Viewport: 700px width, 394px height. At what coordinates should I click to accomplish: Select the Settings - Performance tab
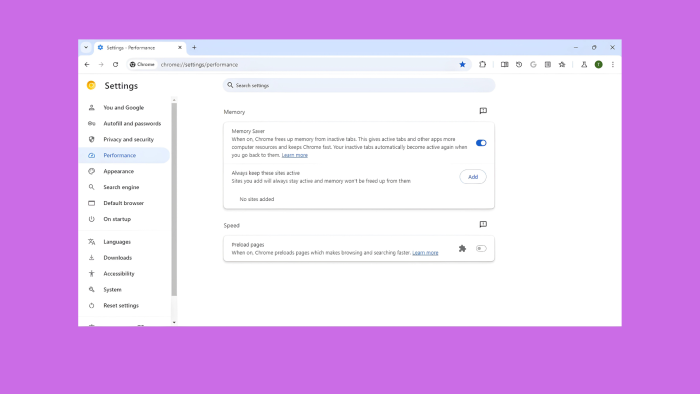(x=140, y=48)
